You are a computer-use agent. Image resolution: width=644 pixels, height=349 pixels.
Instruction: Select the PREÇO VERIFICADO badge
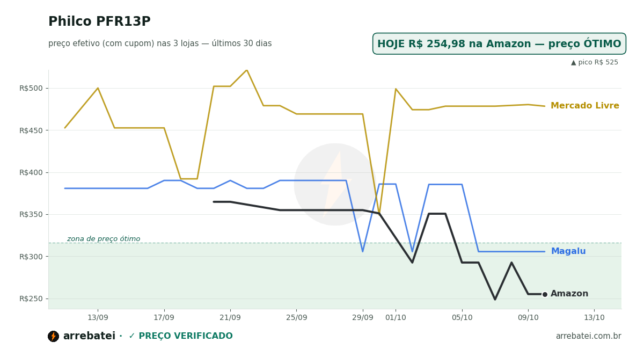[180, 337]
